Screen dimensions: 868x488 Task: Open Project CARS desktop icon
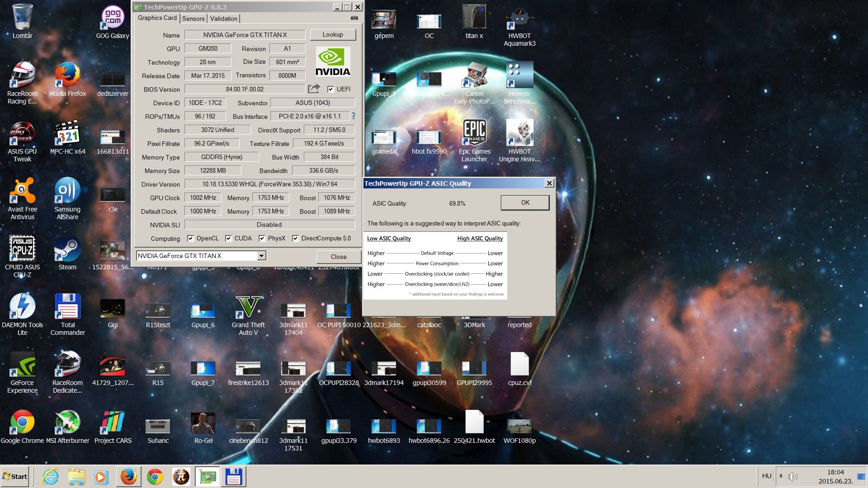click(113, 426)
